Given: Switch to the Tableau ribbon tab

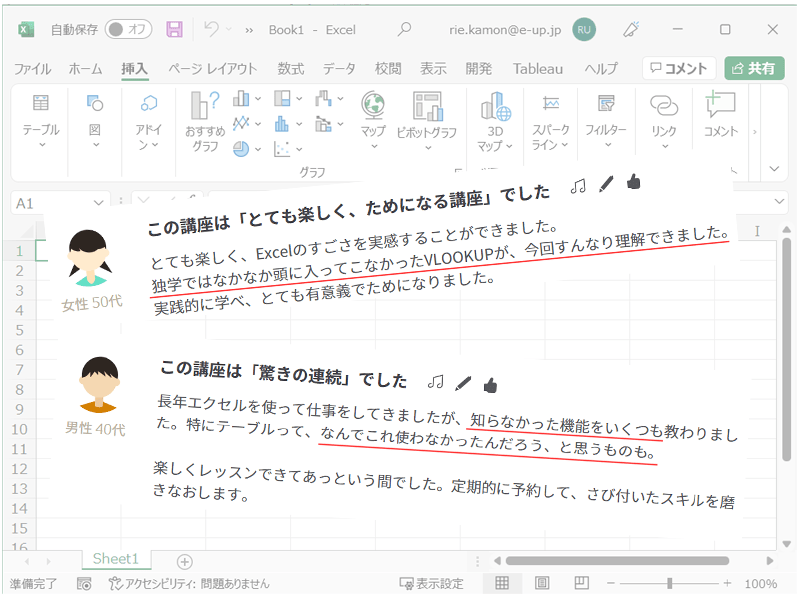Looking at the screenshot, I should point(538,69).
